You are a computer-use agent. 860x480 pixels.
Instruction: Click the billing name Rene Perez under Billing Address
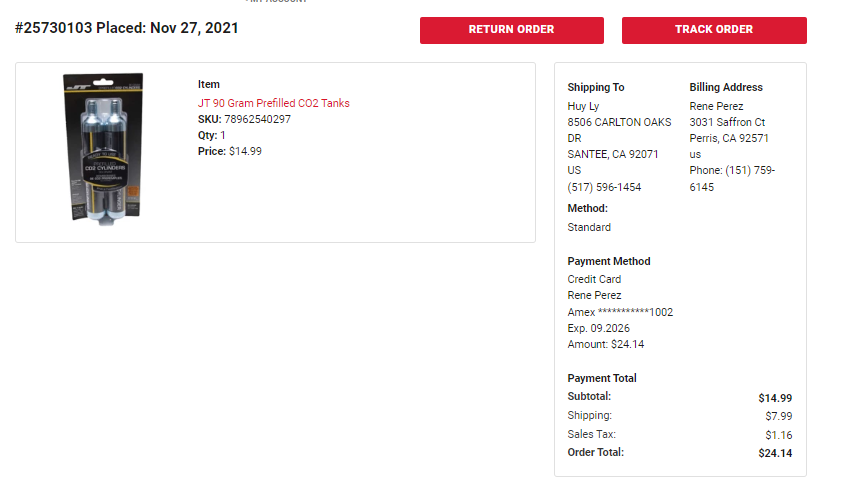(x=716, y=106)
